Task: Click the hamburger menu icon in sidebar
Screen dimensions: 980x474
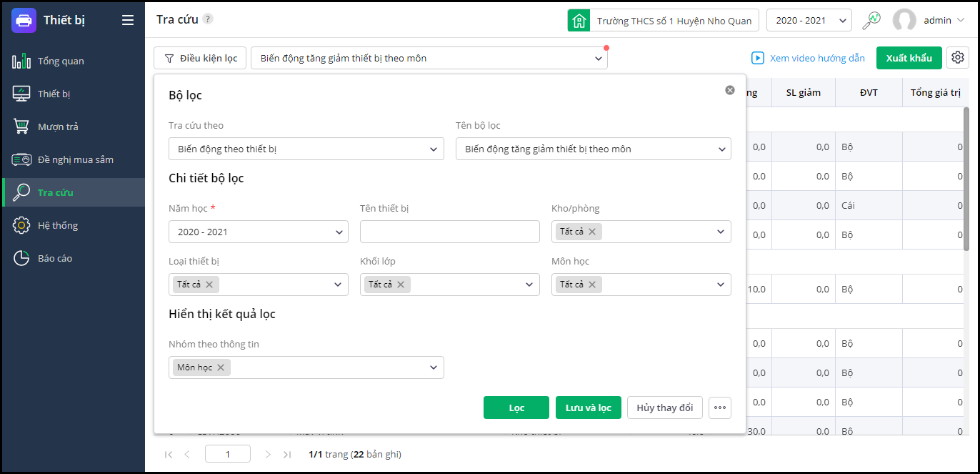Action: coord(128,20)
